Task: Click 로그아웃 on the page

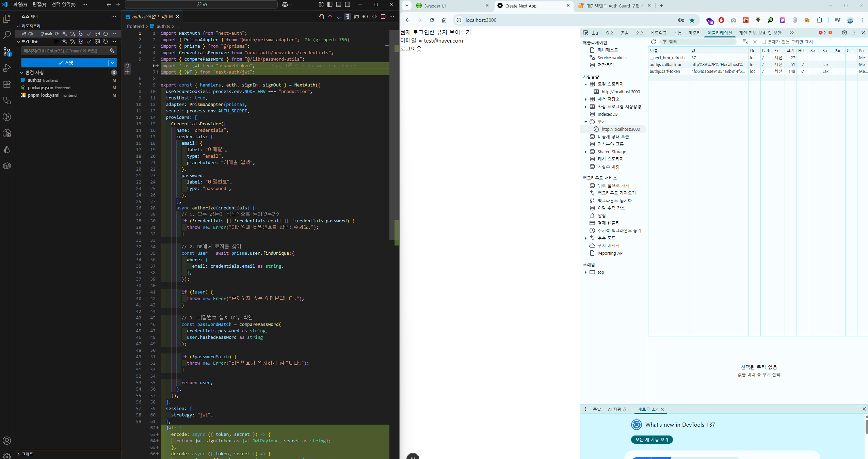Action: (411, 49)
